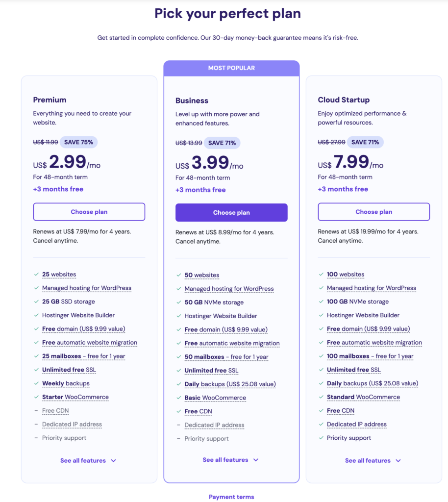Click Free domain feature in Business plan
The width and height of the screenshot is (448, 502).
click(226, 330)
